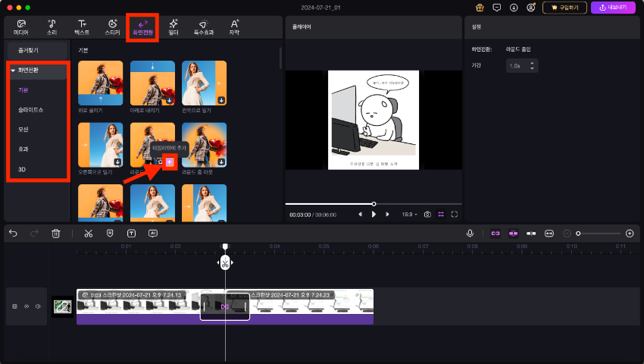
Task: Click the plus icon to add transition to timeline
Action: (170, 162)
